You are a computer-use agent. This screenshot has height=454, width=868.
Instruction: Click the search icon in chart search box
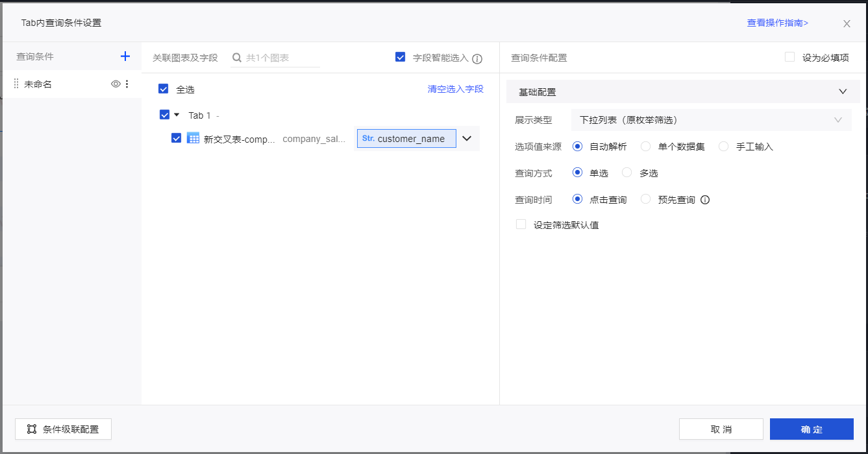pos(237,58)
